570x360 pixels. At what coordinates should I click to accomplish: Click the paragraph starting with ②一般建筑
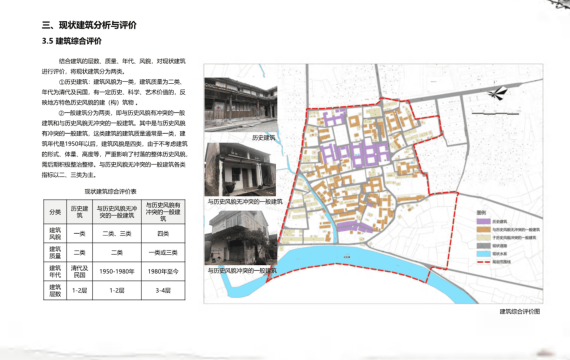click(x=115, y=144)
